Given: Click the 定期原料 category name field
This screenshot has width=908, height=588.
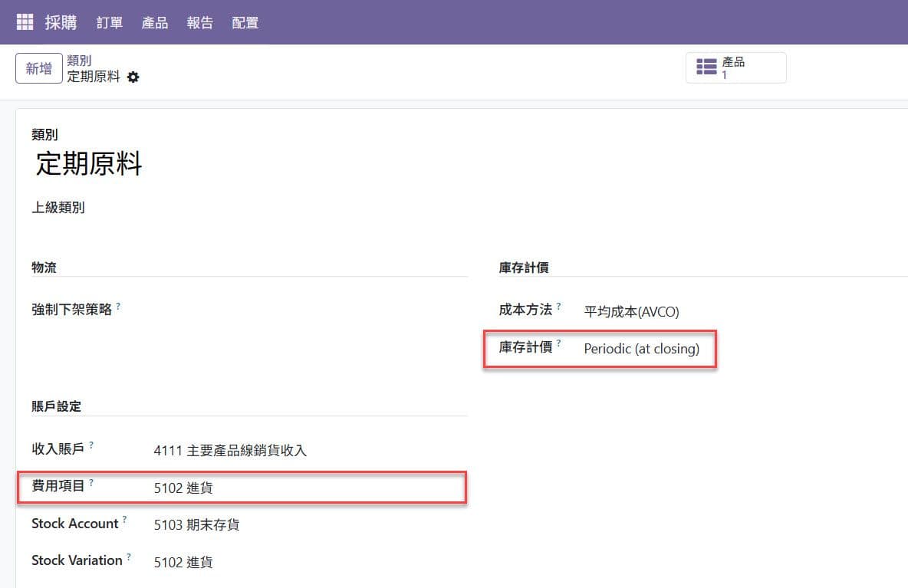Looking at the screenshot, I should click(89, 164).
